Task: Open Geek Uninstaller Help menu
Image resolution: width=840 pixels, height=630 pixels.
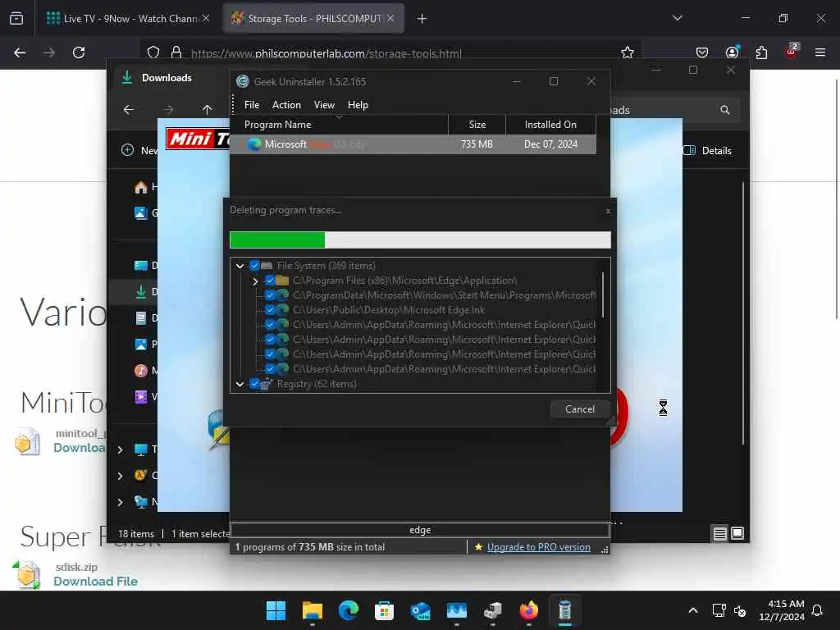Action: (x=358, y=105)
